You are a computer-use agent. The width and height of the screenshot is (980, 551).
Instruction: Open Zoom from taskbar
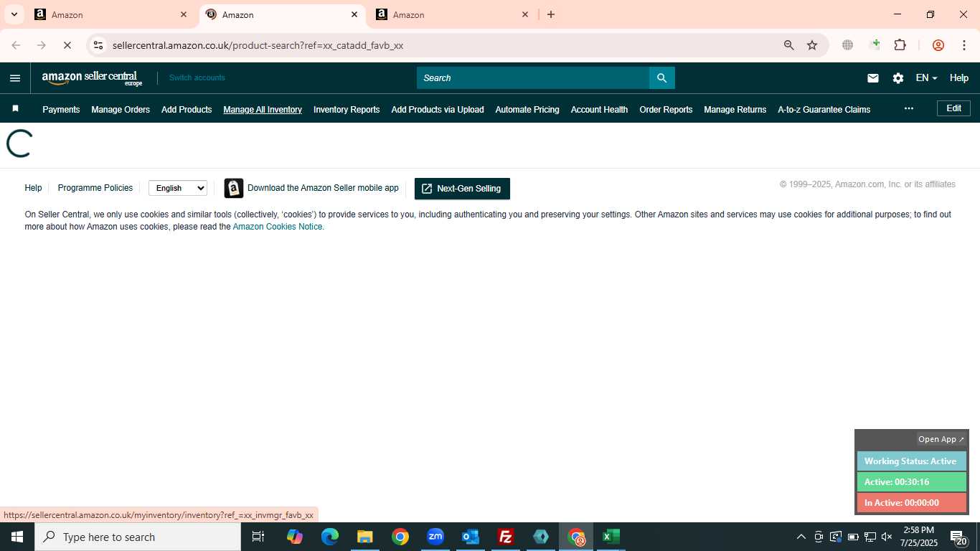(x=435, y=537)
